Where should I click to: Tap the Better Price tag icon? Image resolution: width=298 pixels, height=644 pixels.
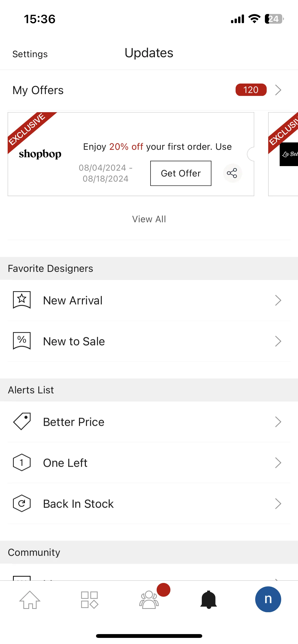click(x=22, y=421)
